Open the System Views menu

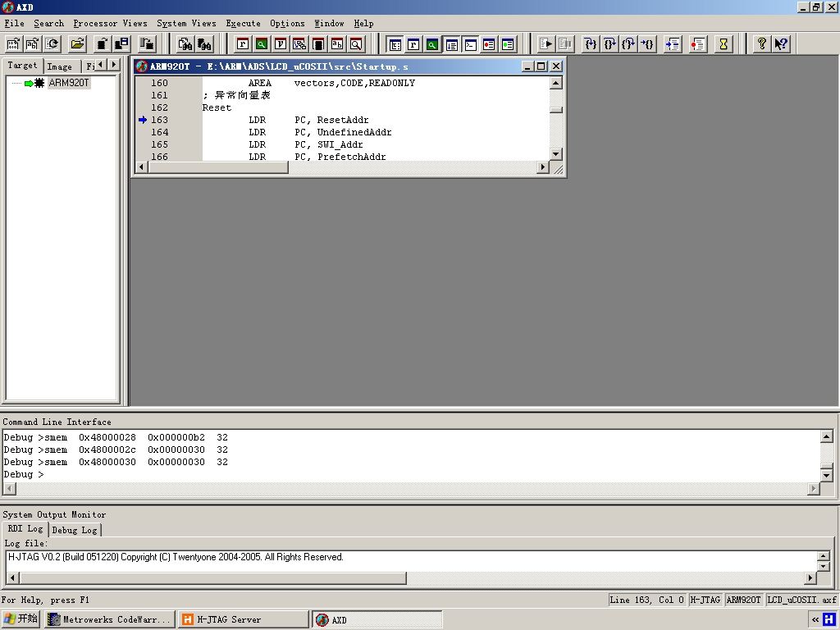click(x=186, y=24)
